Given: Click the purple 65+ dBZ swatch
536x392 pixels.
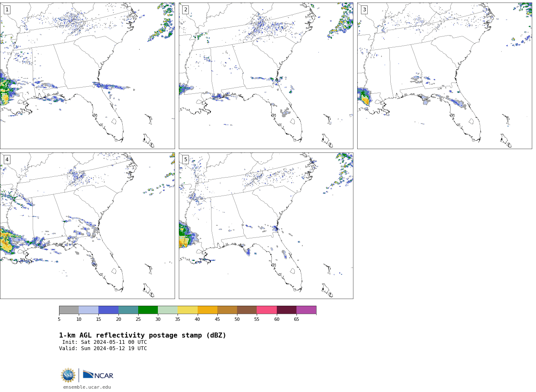Looking at the screenshot, I should [x=306, y=310].
